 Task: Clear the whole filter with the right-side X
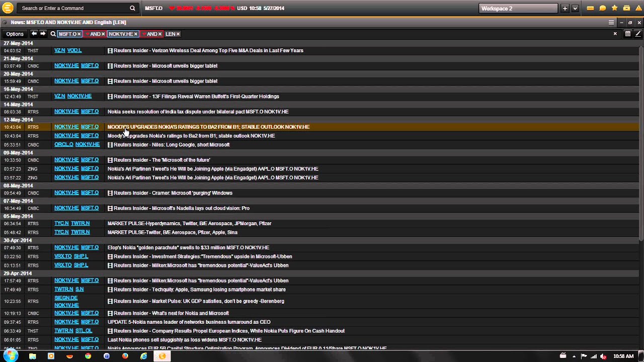click(x=615, y=34)
